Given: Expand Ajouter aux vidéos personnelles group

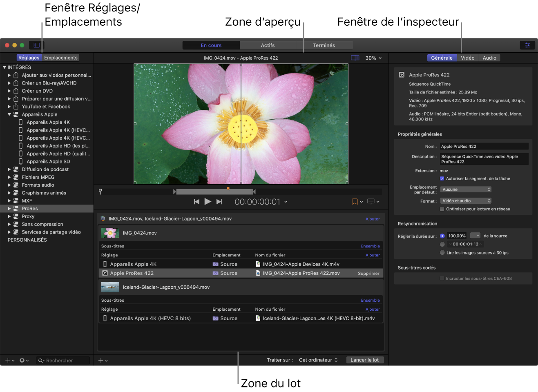Looking at the screenshot, I should 9,75.
